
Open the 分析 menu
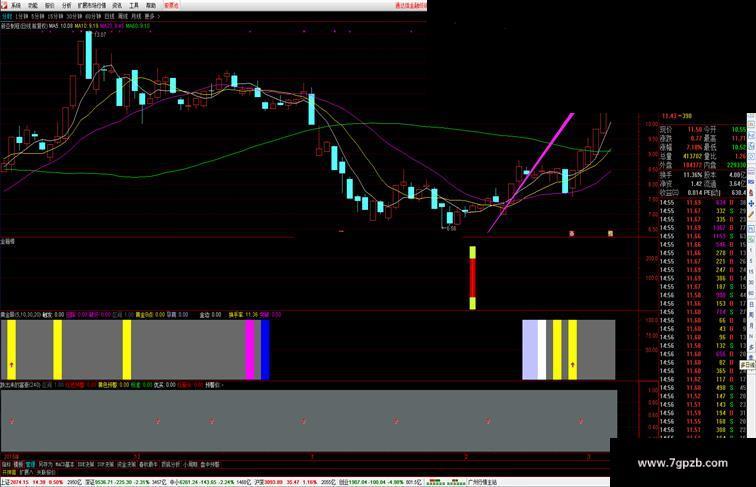[x=67, y=5]
